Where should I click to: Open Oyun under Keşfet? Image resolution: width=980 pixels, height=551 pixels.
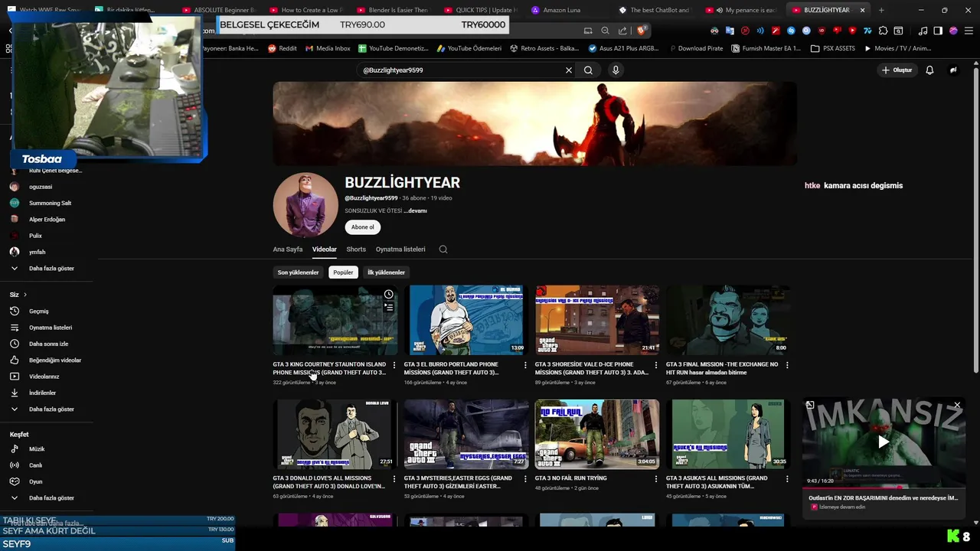click(35, 481)
